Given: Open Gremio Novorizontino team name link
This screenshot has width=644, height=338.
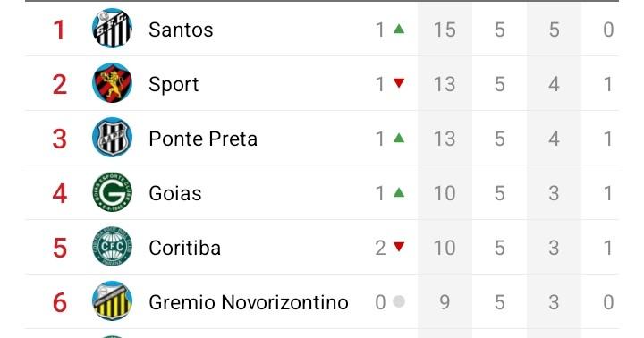Looking at the screenshot, I should 249,303.
